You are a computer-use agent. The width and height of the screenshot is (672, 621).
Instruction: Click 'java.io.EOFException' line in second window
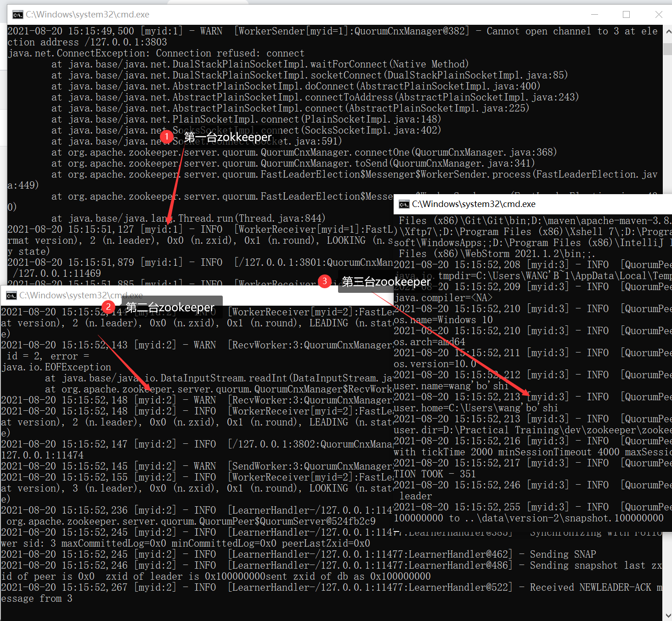[56, 367]
